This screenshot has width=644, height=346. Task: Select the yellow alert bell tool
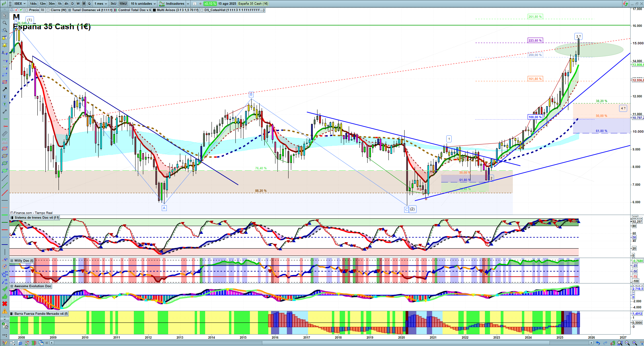click(5, 45)
